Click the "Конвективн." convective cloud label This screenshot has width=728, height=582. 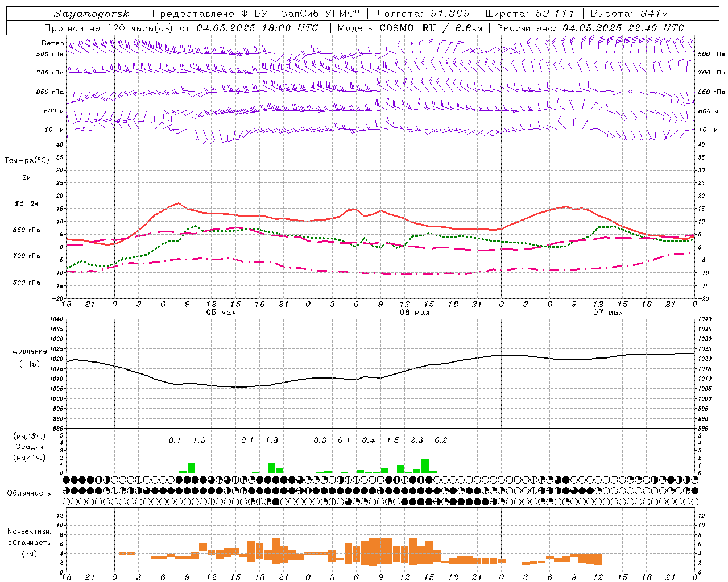(30, 531)
